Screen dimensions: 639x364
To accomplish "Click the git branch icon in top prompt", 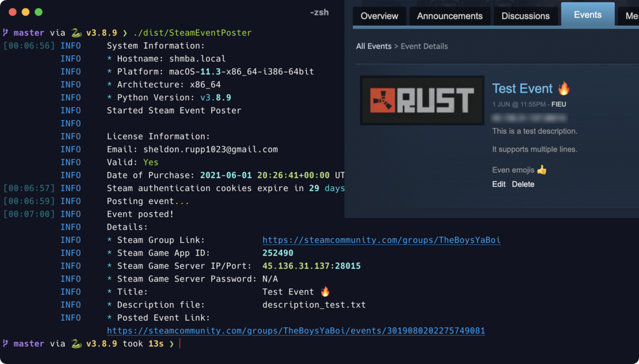I will [x=6, y=32].
